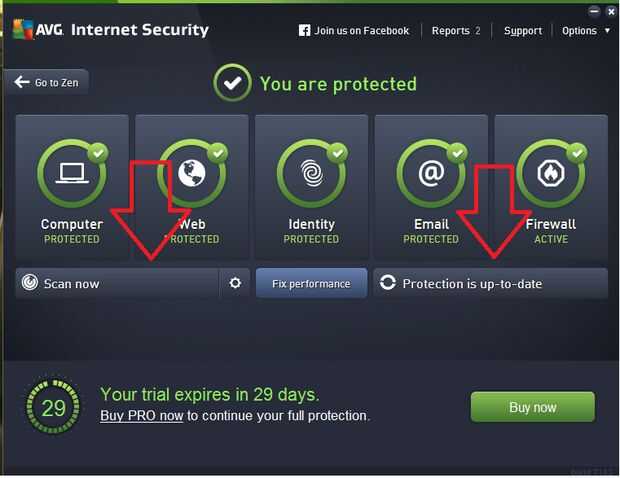Open scan settings gear icon

coord(235,284)
